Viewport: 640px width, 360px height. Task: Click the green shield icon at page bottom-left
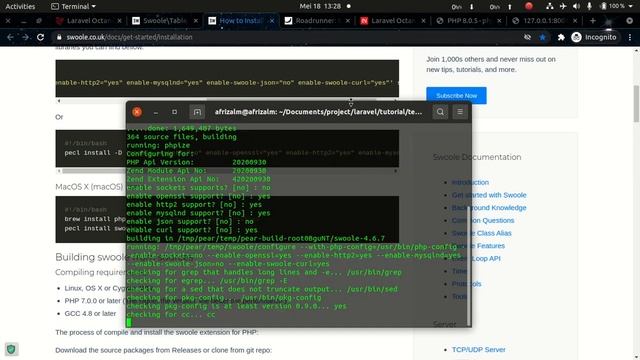(x=11, y=349)
